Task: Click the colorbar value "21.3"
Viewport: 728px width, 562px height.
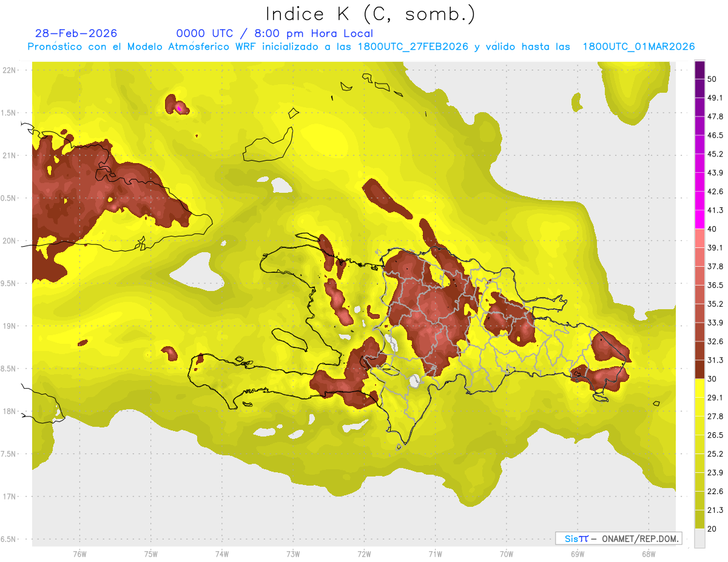Action: coord(715,510)
